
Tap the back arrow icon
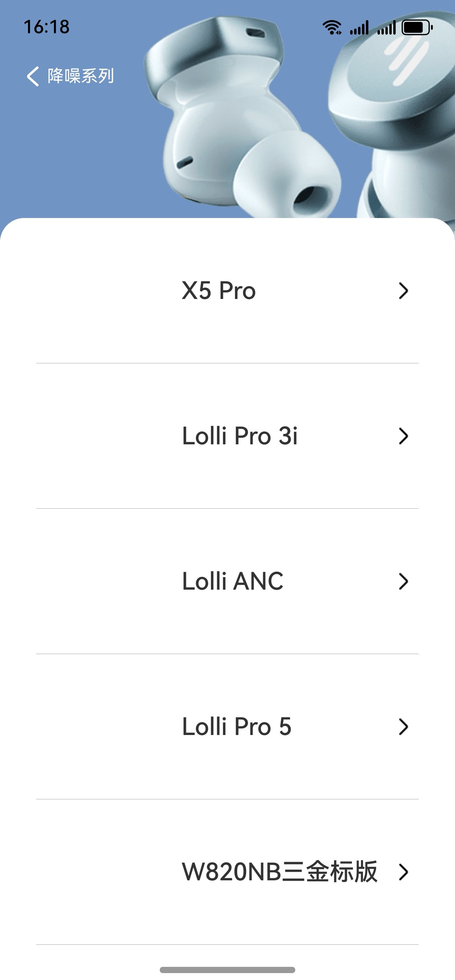33,76
